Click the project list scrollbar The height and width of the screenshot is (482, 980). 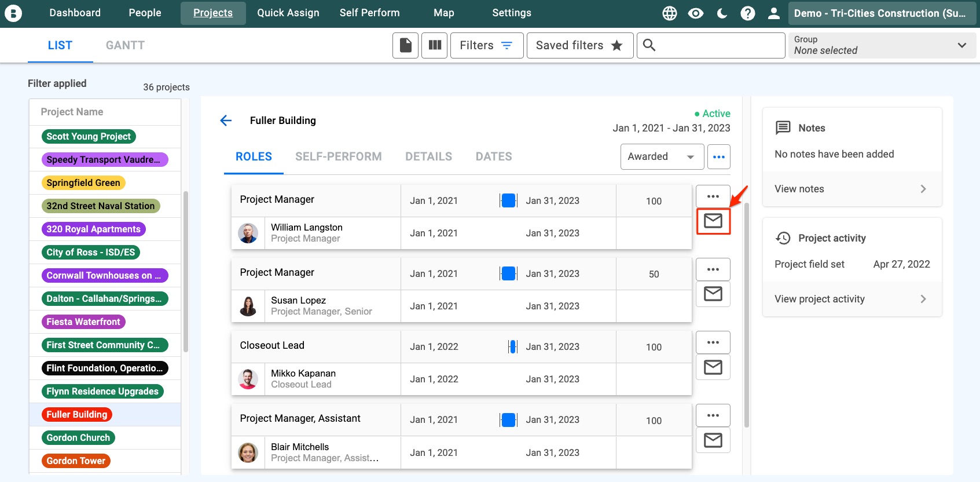click(x=186, y=271)
